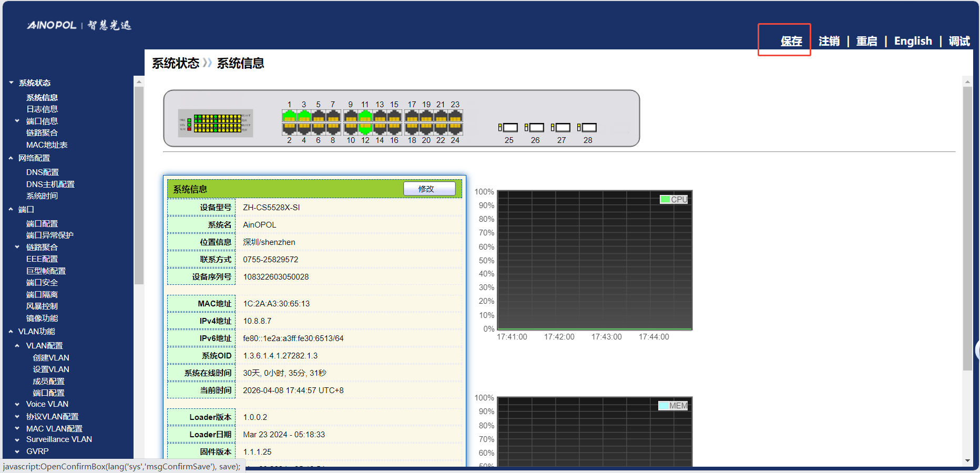Select SFP port 28 icon
This screenshot has height=473, width=980.
tap(587, 128)
